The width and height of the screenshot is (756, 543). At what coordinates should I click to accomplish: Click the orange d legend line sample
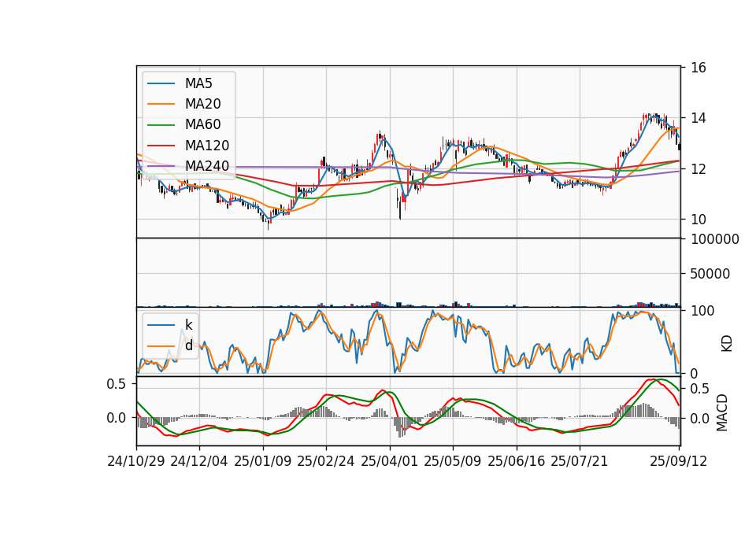point(161,346)
